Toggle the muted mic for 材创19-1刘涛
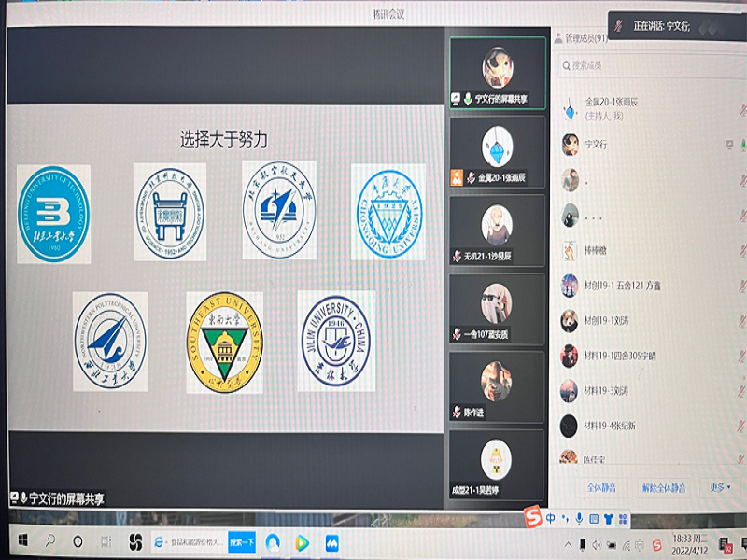This screenshot has width=747, height=560. point(742,320)
